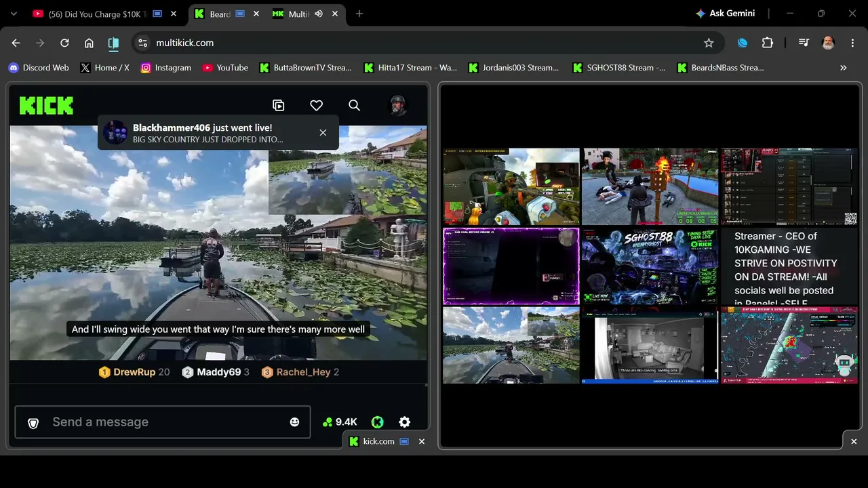Switch to the YouTube Did You Charge tab
Image resolution: width=868 pixels, height=488 pixels.
(100, 14)
